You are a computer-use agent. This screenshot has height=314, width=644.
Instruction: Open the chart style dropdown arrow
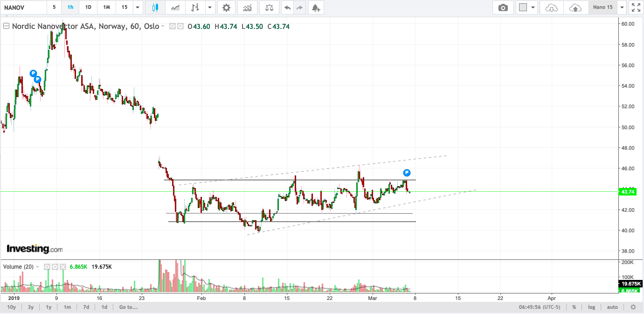pyautogui.click(x=209, y=7)
